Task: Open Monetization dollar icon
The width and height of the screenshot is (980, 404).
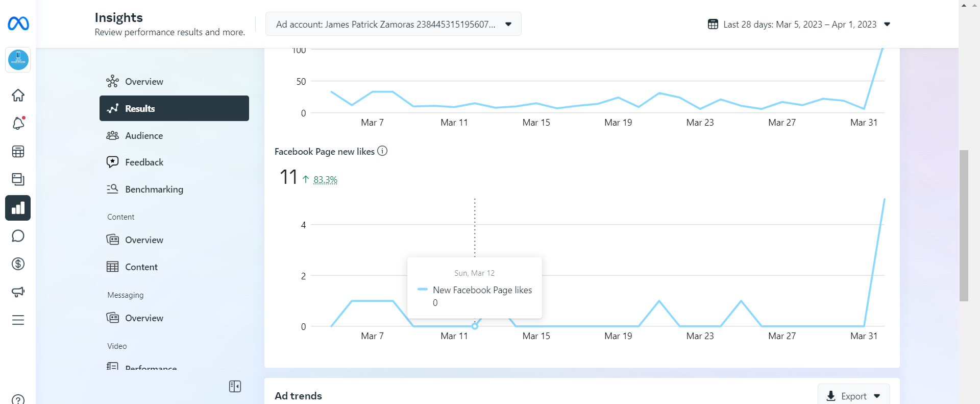Action: pos(18,264)
